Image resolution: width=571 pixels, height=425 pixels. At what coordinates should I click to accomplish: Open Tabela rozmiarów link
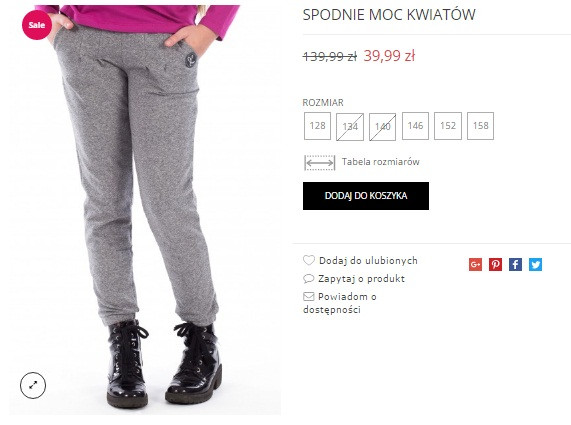coord(381,162)
